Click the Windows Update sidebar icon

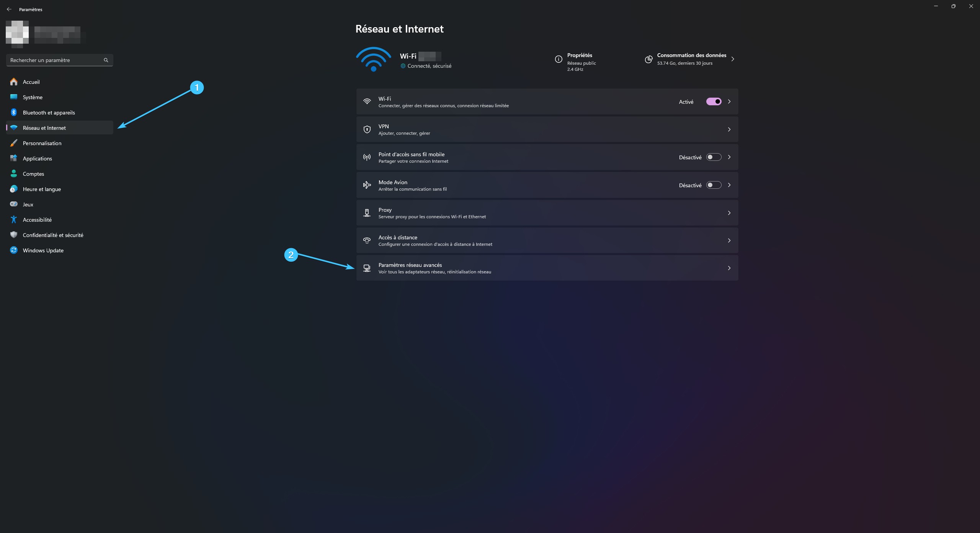point(14,250)
